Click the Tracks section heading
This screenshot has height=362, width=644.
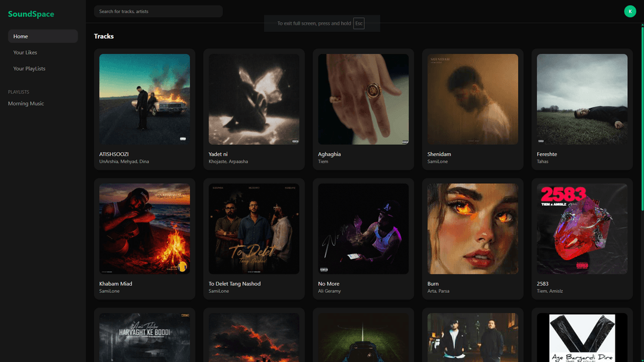pos(104,36)
